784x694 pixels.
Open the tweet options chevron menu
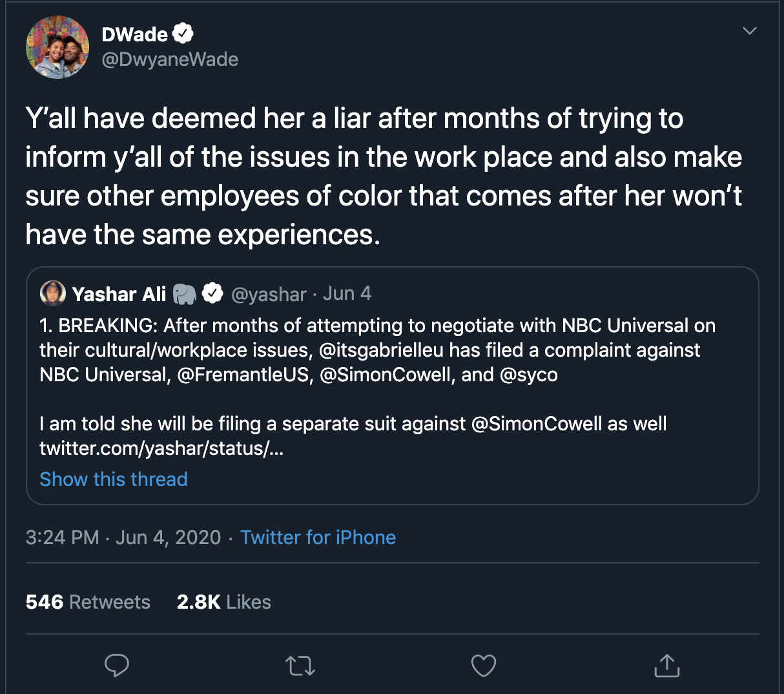click(x=749, y=31)
